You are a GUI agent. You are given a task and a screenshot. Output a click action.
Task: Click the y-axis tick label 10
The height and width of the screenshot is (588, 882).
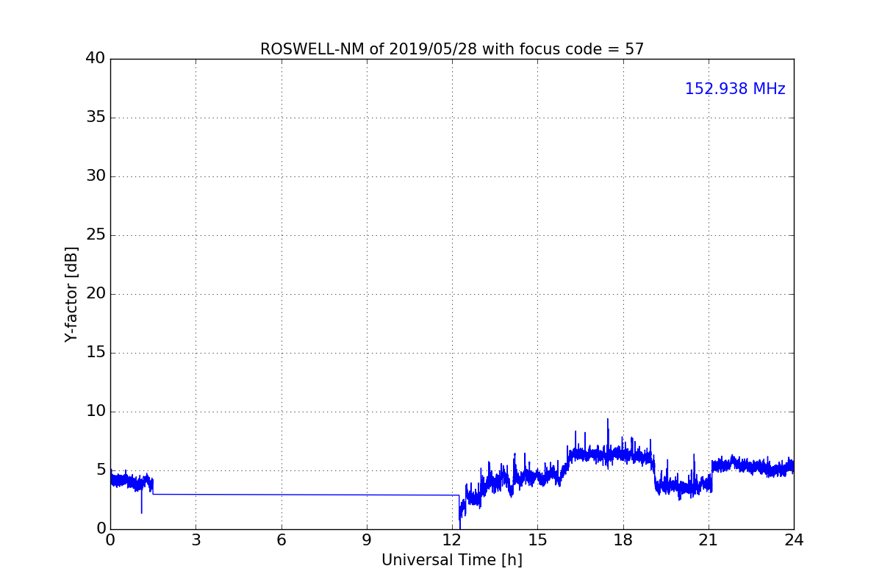click(96, 412)
